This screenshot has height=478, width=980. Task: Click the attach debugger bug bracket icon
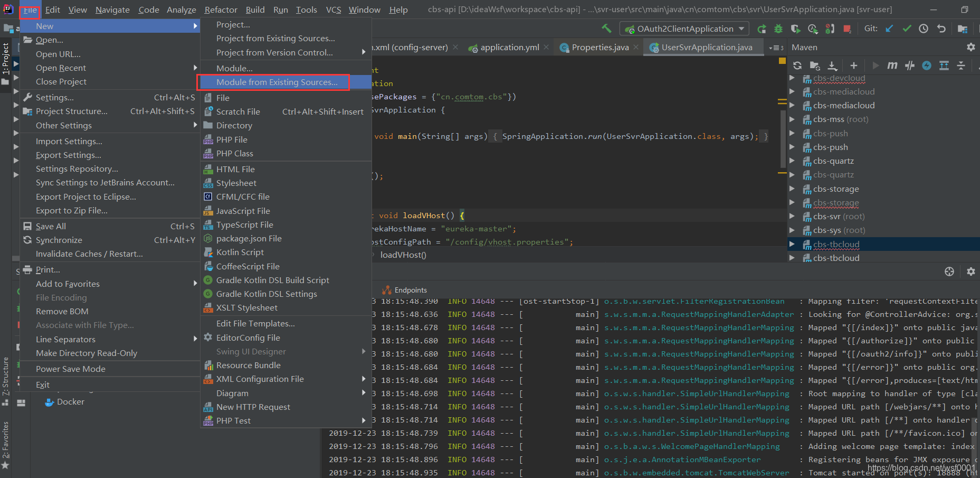pyautogui.click(x=830, y=29)
